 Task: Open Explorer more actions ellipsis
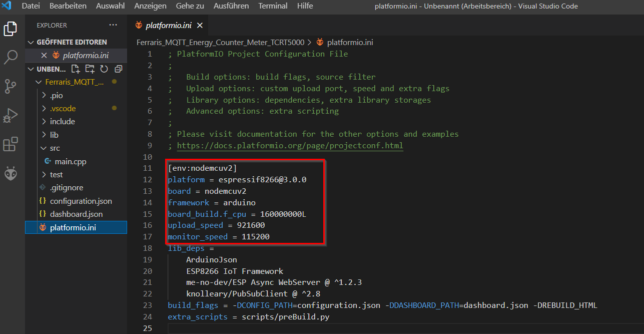pyautogui.click(x=114, y=25)
